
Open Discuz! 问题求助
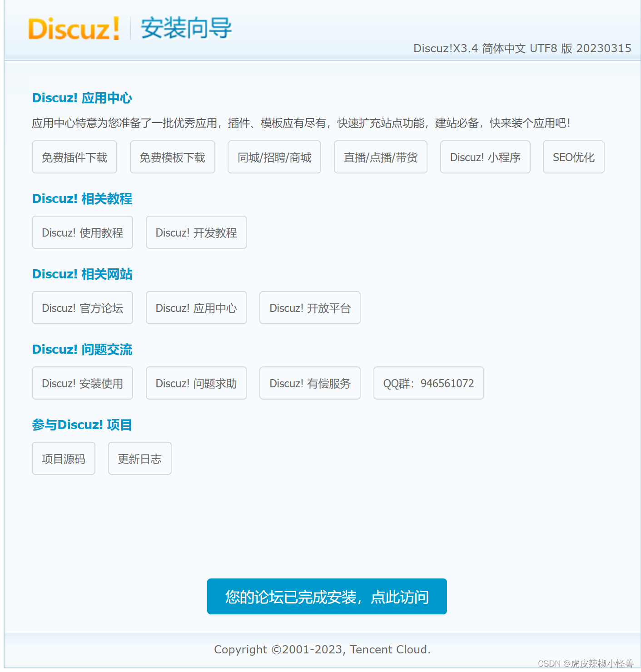tap(196, 383)
